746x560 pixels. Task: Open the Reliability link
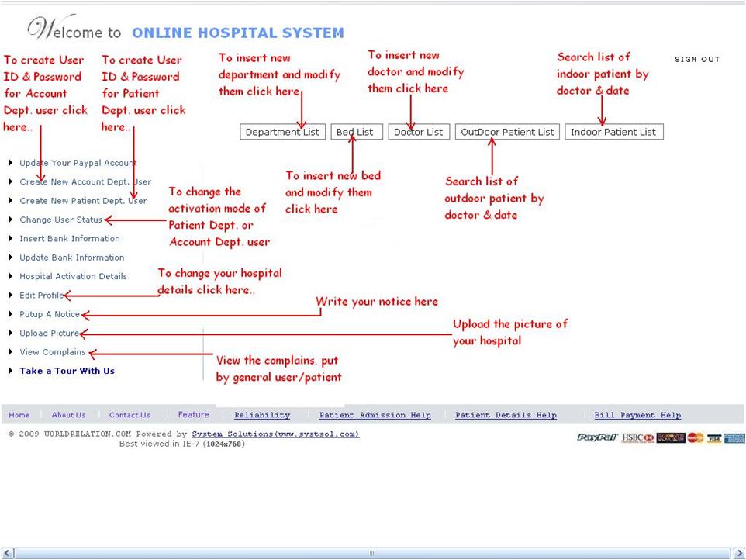tap(262, 415)
